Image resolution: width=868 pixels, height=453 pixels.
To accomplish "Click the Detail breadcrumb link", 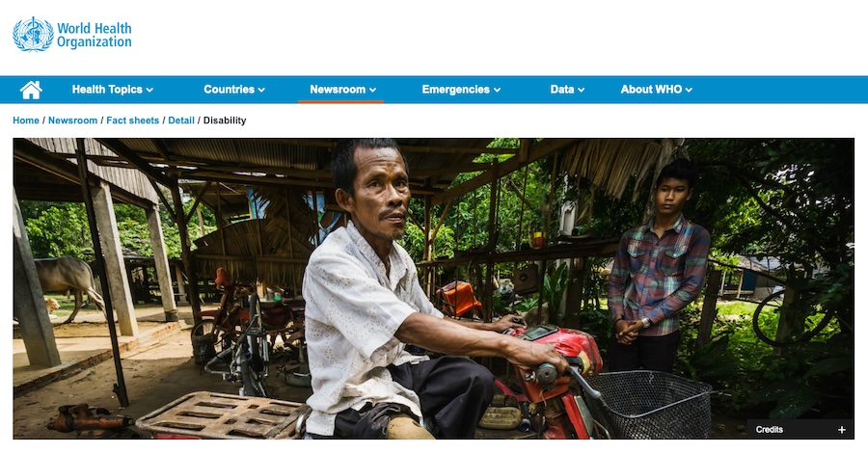I will 181,120.
